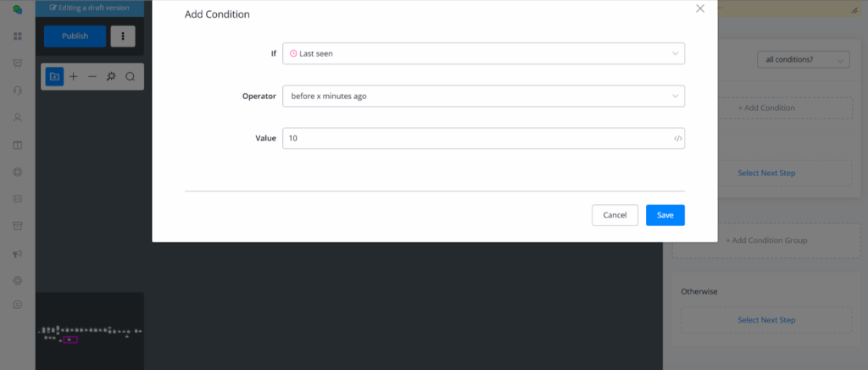Image resolution: width=868 pixels, height=370 pixels.
Task: Click the Value input field
Action: (475, 138)
